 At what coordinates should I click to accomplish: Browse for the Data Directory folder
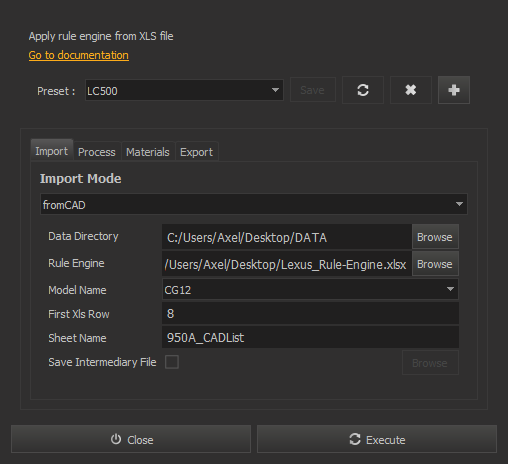(435, 237)
